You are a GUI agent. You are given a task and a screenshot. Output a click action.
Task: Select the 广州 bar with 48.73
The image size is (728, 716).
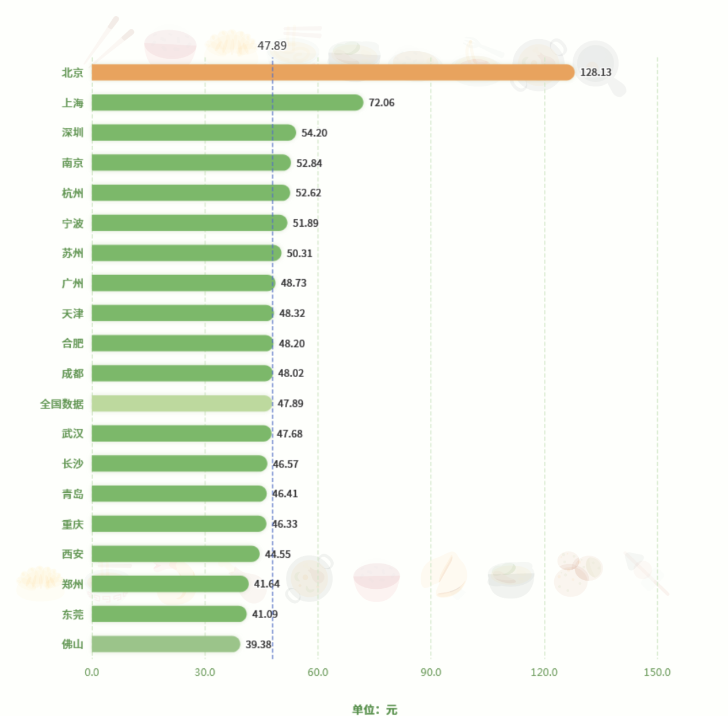184,283
